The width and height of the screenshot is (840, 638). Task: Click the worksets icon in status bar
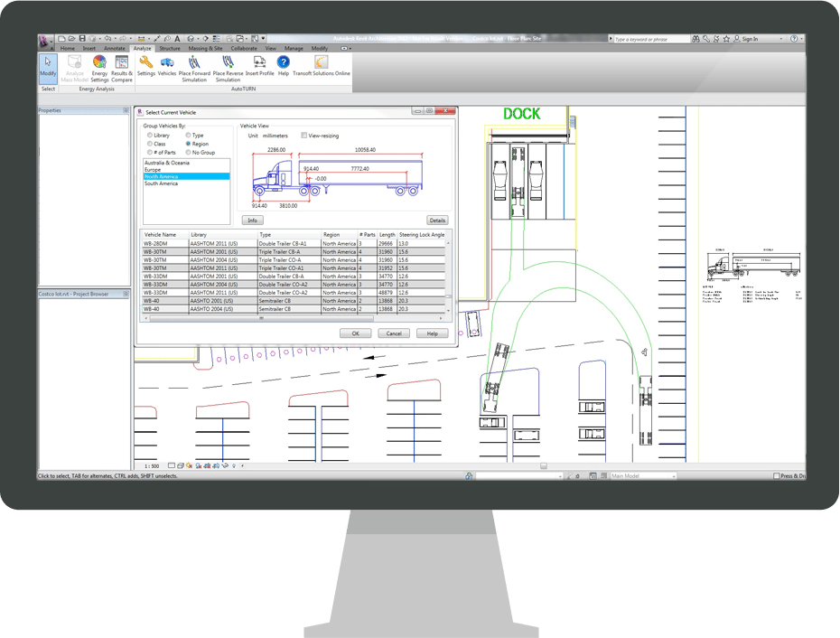[x=469, y=475]
